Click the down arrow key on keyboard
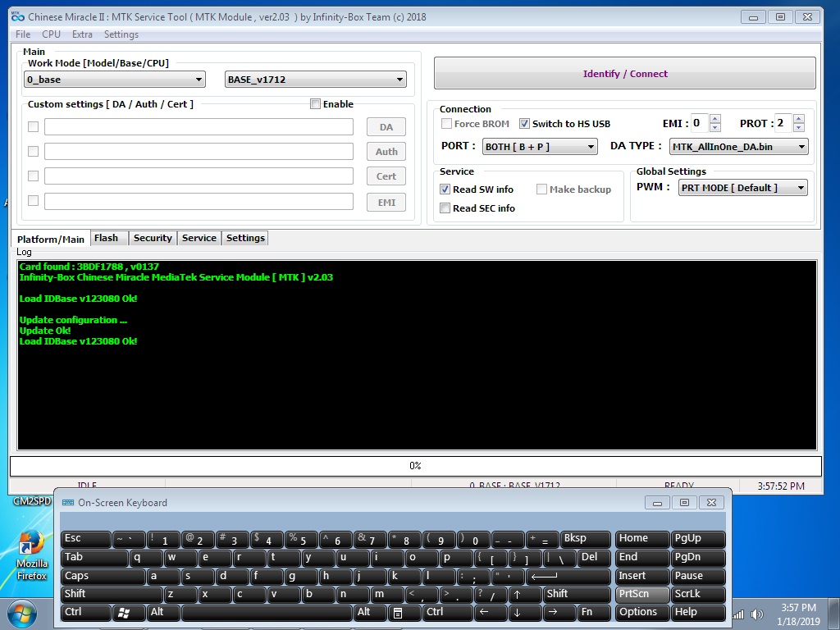Viewport: 840px width, 630px height. (524, 612)
